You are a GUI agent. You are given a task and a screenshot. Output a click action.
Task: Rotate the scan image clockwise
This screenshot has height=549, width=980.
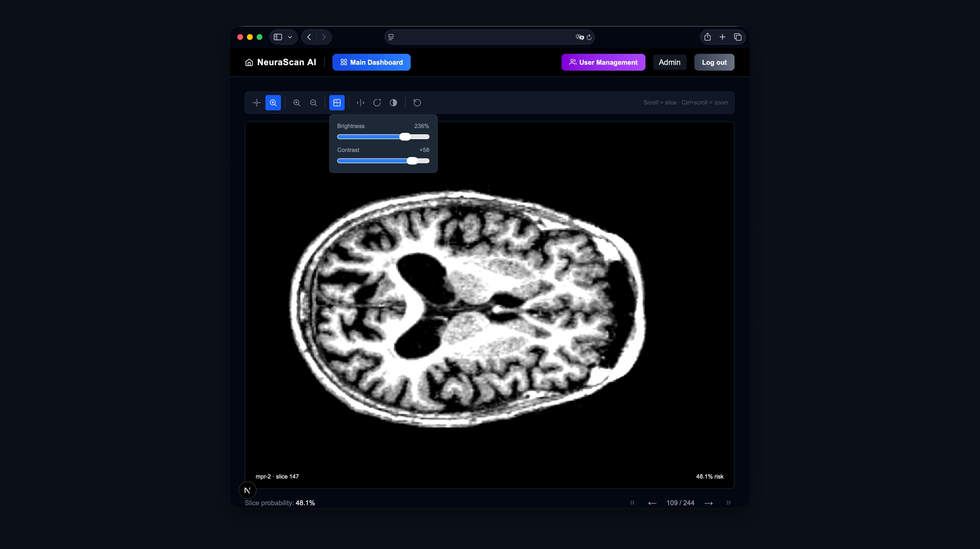click(x=377, y=103)
